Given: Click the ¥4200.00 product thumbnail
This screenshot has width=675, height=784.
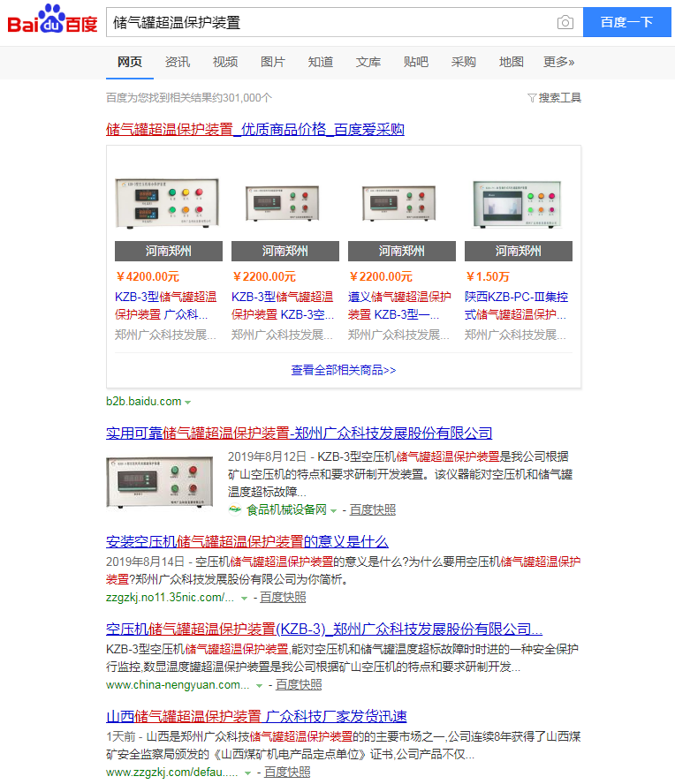Looking at the screenshot, I should tap(165, 201).
